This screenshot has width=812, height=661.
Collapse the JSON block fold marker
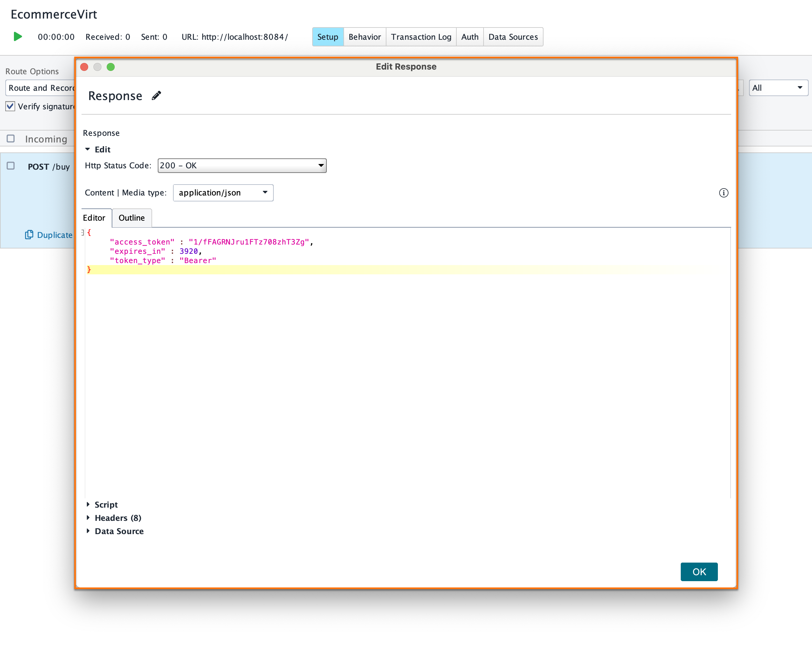click(82, 232)
